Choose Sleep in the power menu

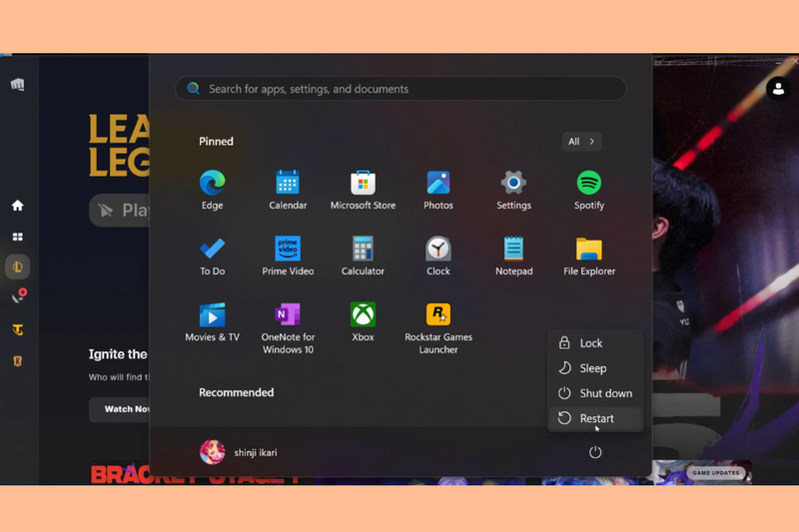click(595, 368)
